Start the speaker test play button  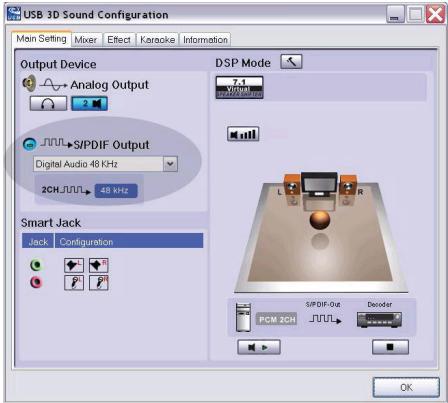(x=259, y=347)
